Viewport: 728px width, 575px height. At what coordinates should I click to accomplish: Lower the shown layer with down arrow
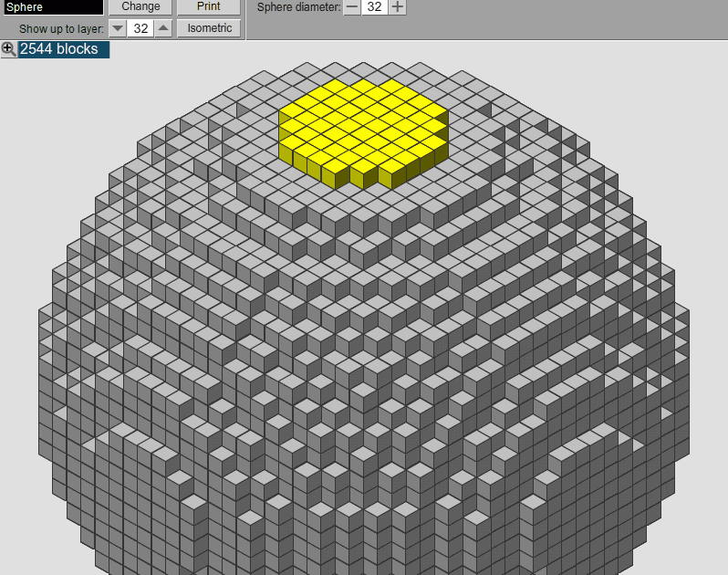click(118, 28)
